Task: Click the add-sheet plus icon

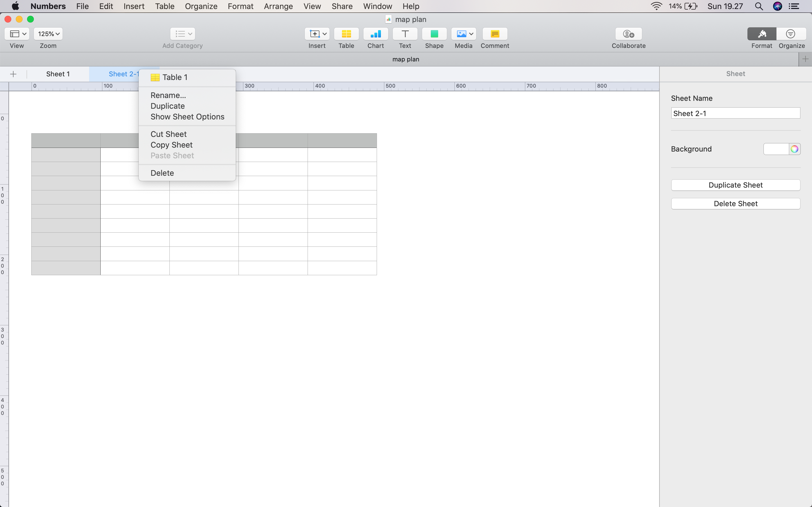Action: coord(14,74)
